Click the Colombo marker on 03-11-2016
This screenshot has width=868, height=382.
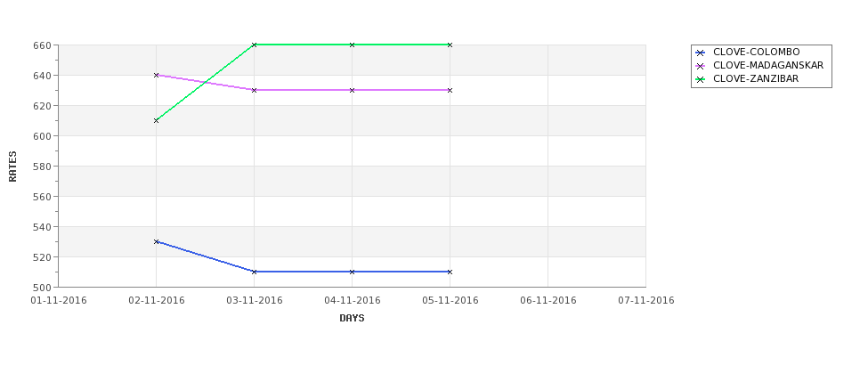tap(254, 272)
